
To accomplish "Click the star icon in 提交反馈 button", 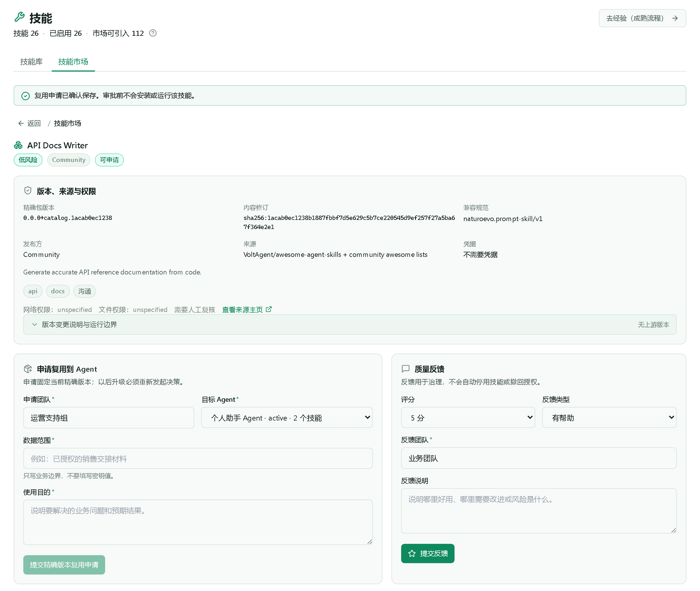I will (412, 553).
